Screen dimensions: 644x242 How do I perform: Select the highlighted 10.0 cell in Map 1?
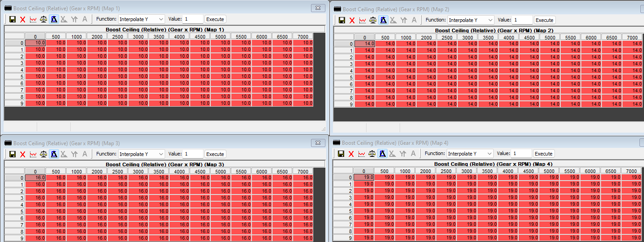(x=35, y=43)
